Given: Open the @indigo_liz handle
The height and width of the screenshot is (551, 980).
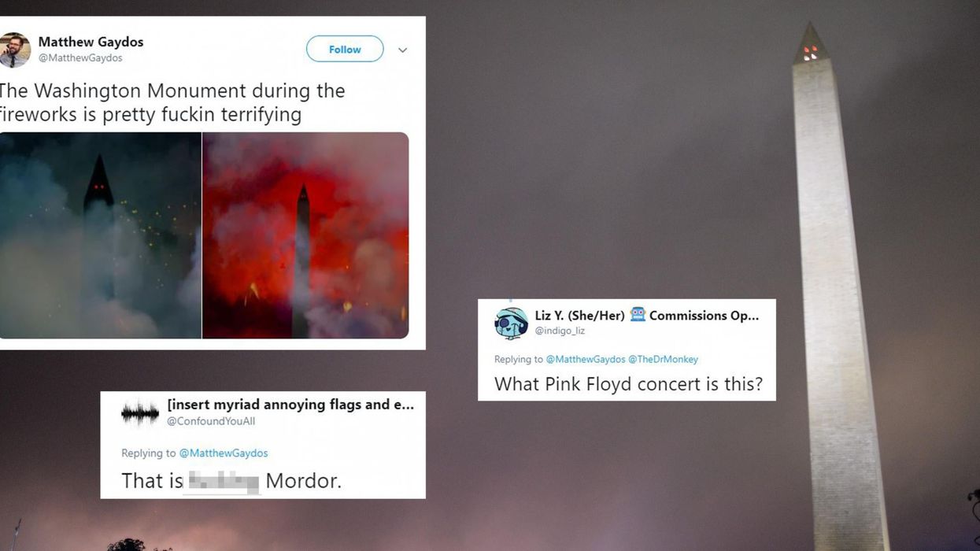Looking at the screenshot, I should click(x=560, y=331).
